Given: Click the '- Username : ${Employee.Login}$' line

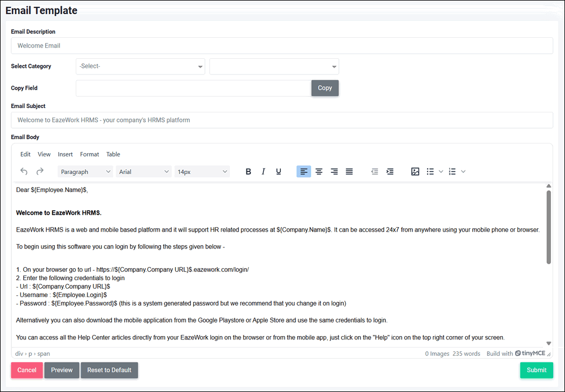Looking at the screenshot, I should point(62,295).
